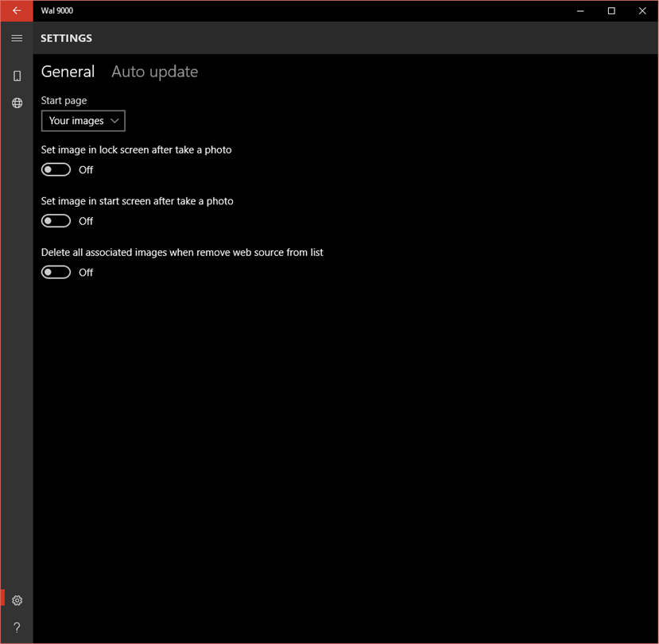Click the Start page label
Screen dimensions: 659x644
click(64, 100)
